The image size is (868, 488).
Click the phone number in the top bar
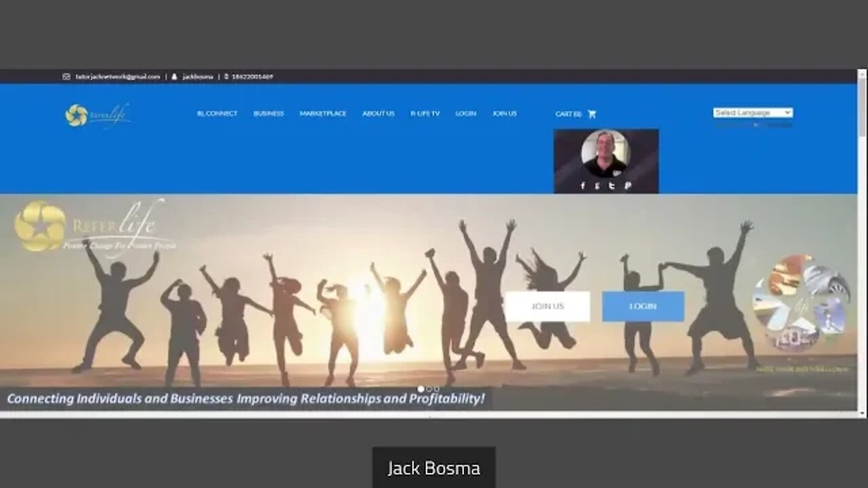point(252,77)
